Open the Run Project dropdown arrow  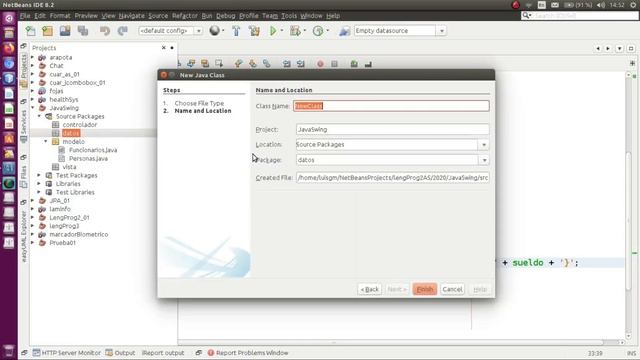282,31
